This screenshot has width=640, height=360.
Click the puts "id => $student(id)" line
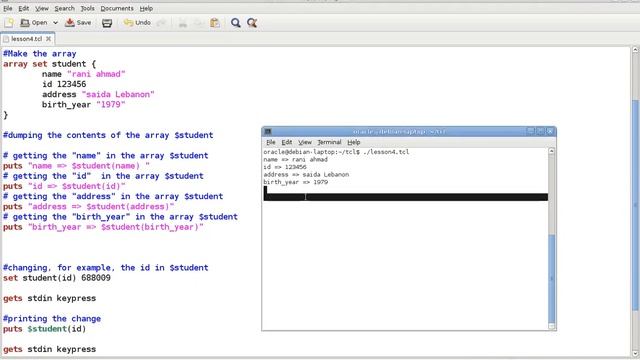[x=64, y=186]
